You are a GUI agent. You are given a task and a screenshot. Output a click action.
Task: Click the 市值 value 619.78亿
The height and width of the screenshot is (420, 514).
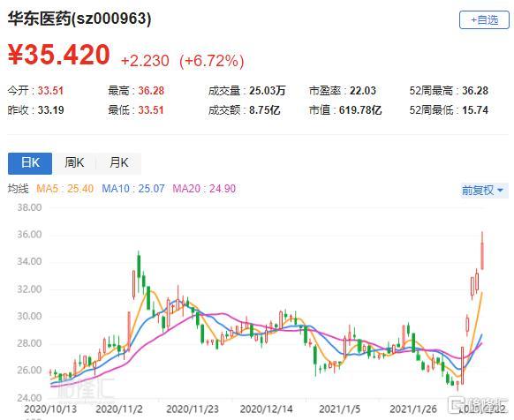pyautogui.click(x=360, y=110)
